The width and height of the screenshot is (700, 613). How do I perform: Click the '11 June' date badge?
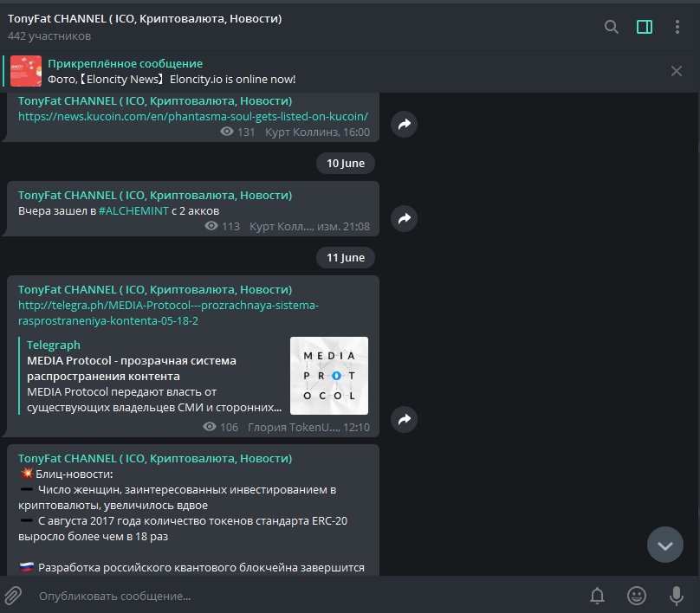click(x=346, y=258)
